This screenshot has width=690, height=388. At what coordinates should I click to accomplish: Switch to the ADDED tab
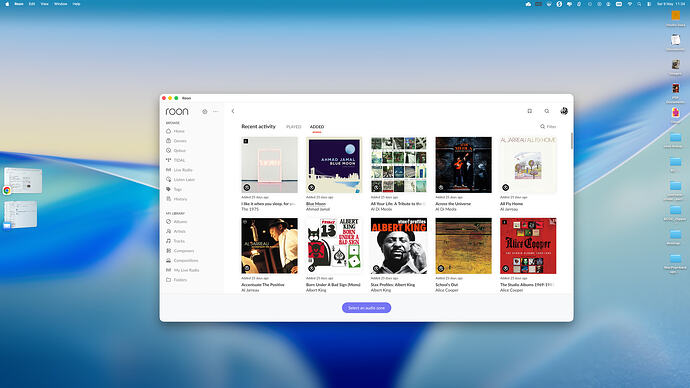click(x=317, y=127)
